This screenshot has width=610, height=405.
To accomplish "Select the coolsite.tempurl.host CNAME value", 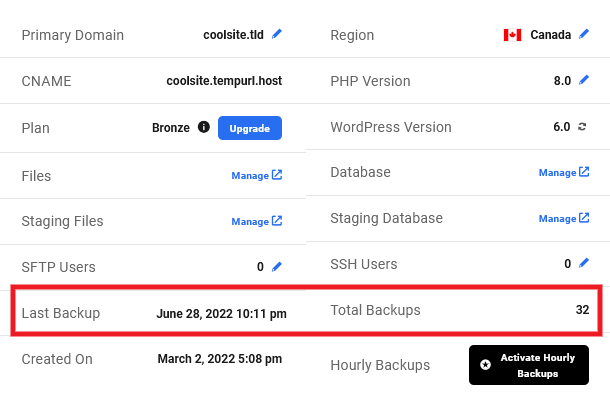I will coord(224,81).
